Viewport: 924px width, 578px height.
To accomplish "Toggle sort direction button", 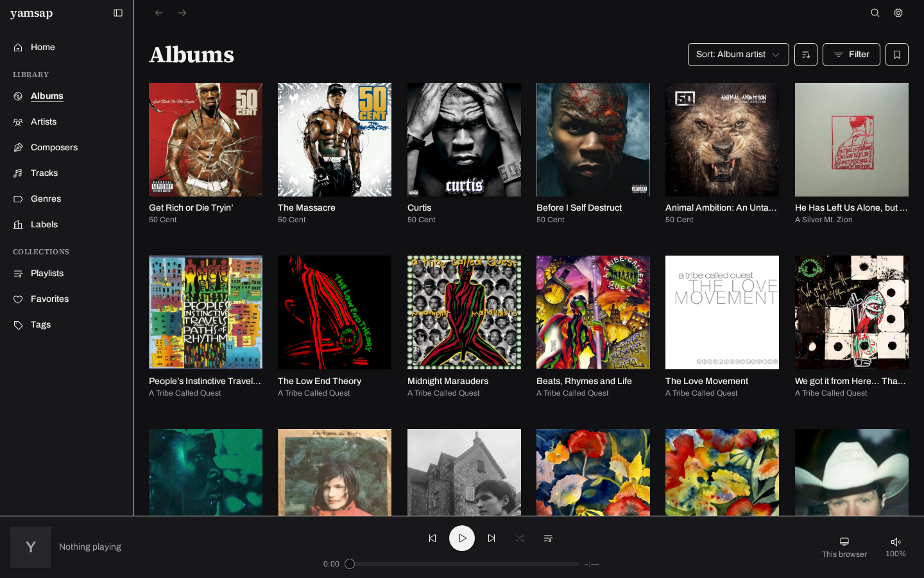I will point(806,55).
